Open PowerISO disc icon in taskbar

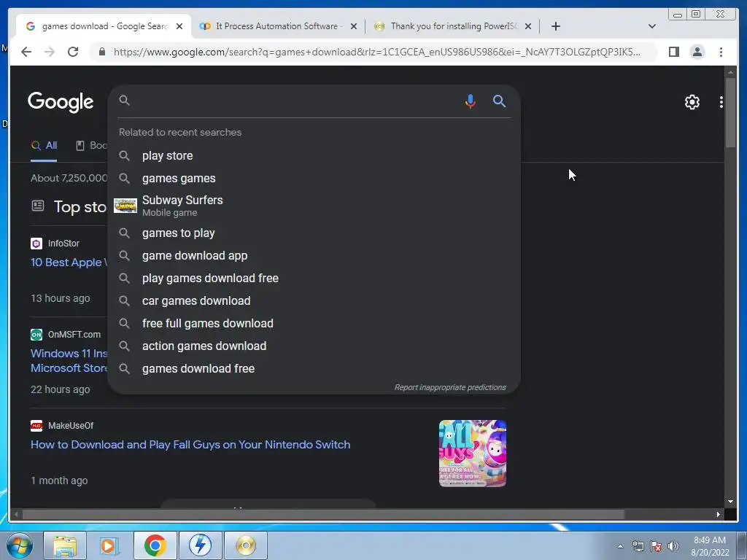[x=245, y=545]
